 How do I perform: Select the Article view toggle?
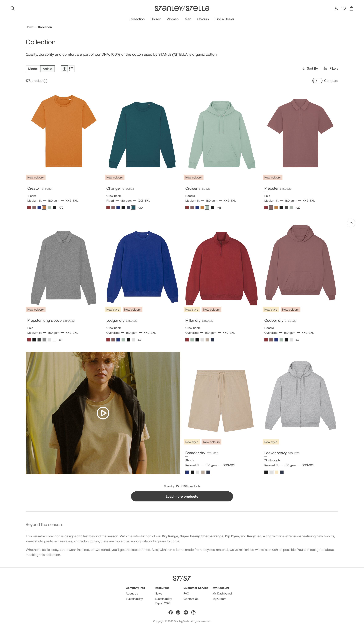(x=48, y=69)
